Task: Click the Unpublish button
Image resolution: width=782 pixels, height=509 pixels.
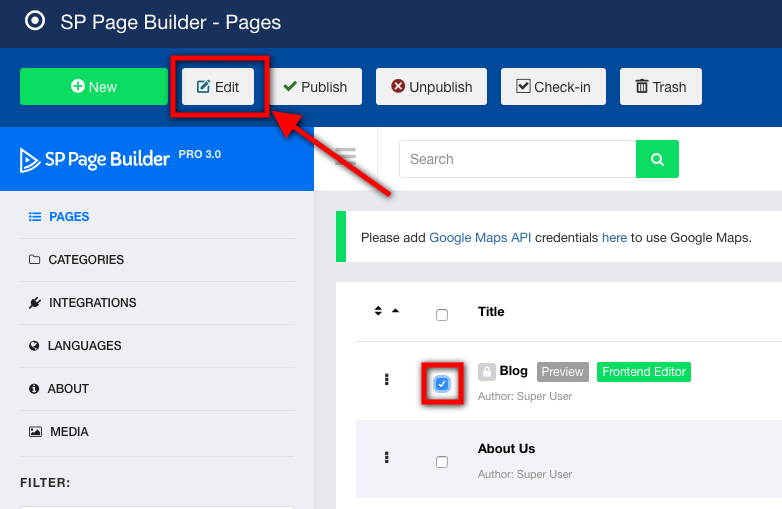Action: [x=431, y=87]
